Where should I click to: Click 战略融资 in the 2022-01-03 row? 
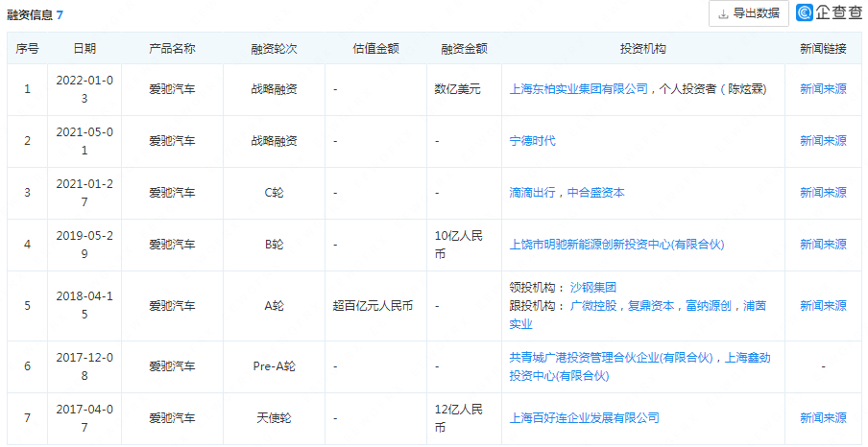(x=274, y=89)
